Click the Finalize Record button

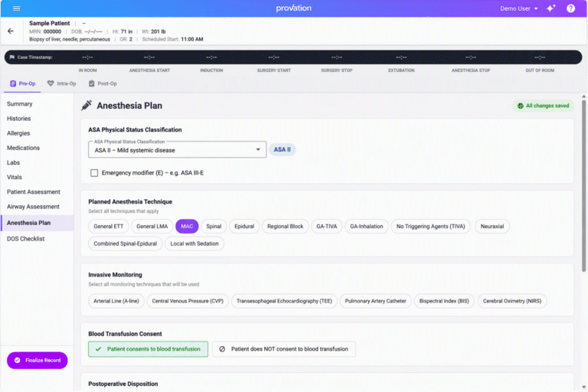click(37, 361)
